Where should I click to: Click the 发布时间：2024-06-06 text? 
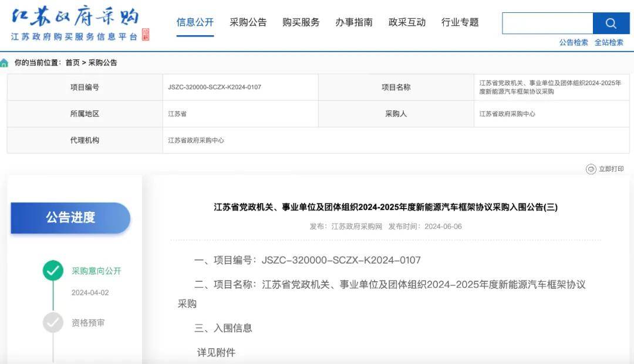pyautogui.click(x=425, y=227)
